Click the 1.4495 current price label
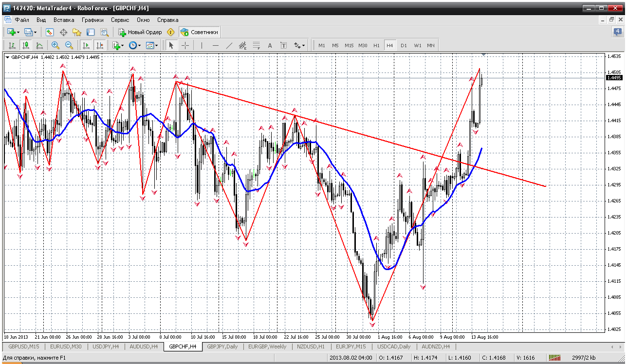The height and width of the screenshot is (364, 627). coord(614,78)
